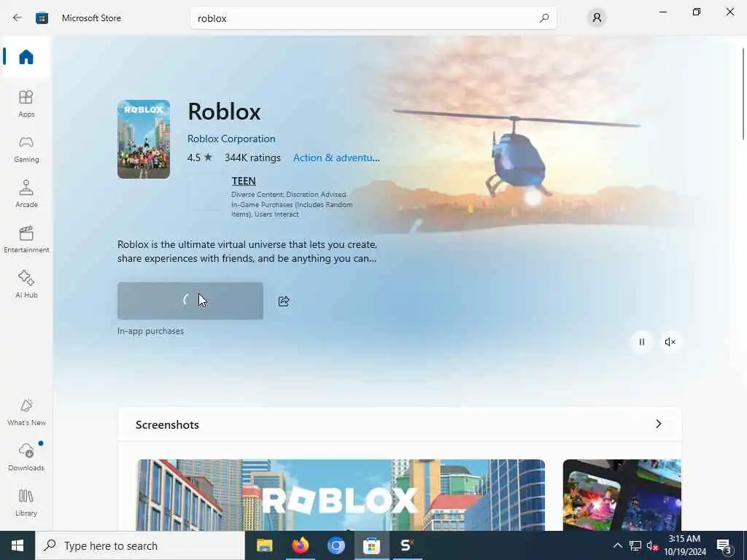The width and height of the screenshot is (747, 560).
Task: Click the vertical page scrollbar
Action: pyautogui.click(x=743, y=93)
